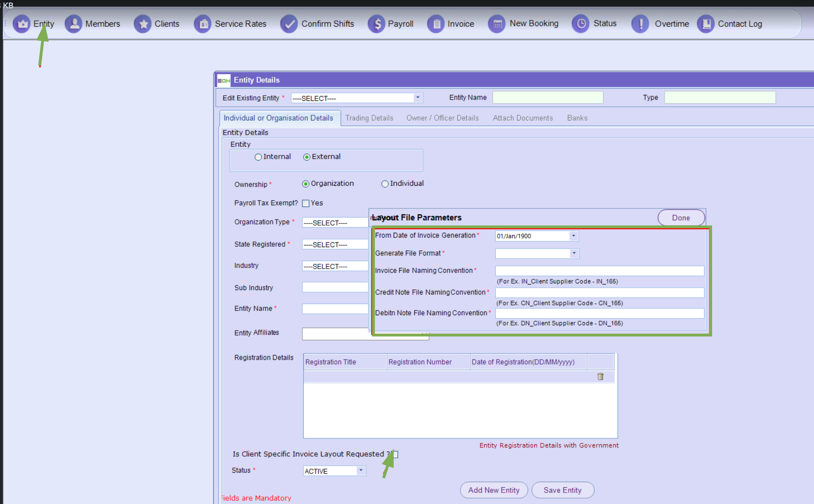The width and height of the screenshot is (814, 504).
Task: Open Members via the person icon
Action: tap(73, 24)
